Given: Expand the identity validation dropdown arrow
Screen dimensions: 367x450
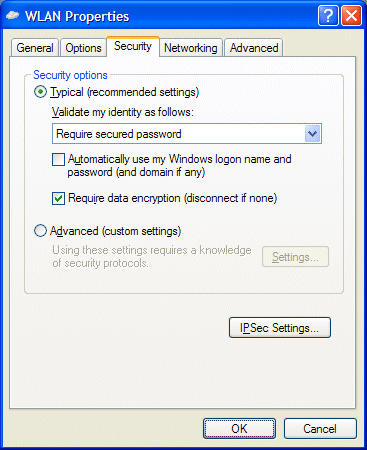Looking at the screenshot, I should pyautogui.click(x=313, y=134).
